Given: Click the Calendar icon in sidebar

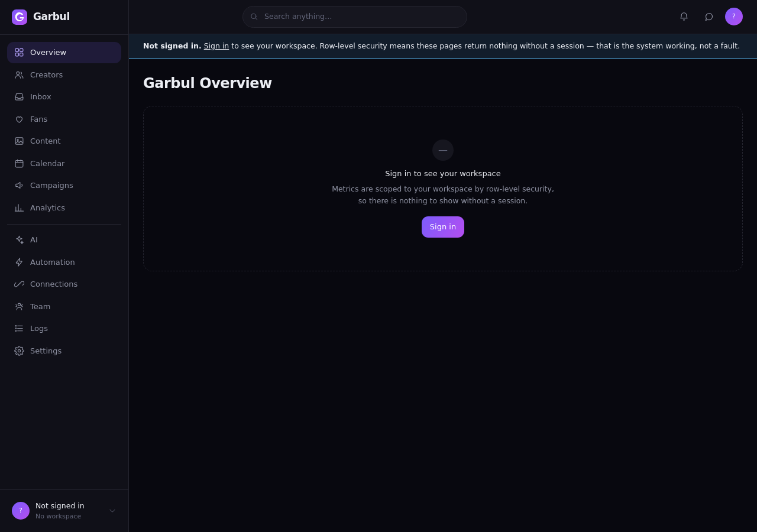Looking at the screenshot, I should [19, 164].
